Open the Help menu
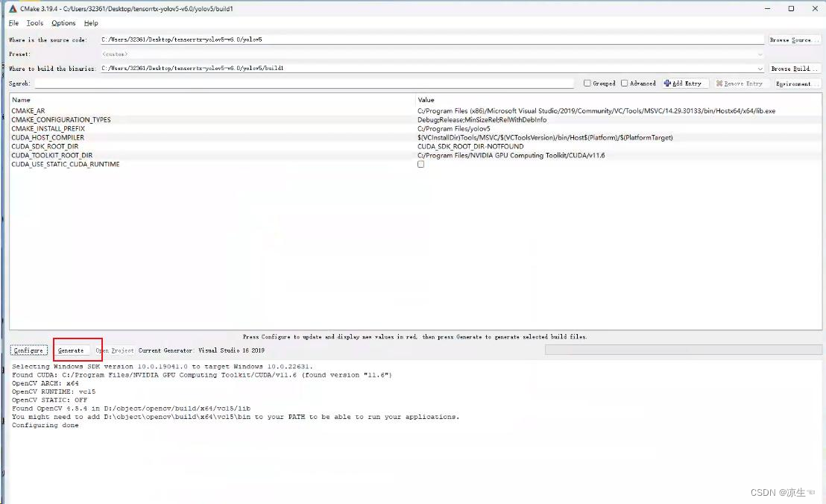 click(91, 23)
